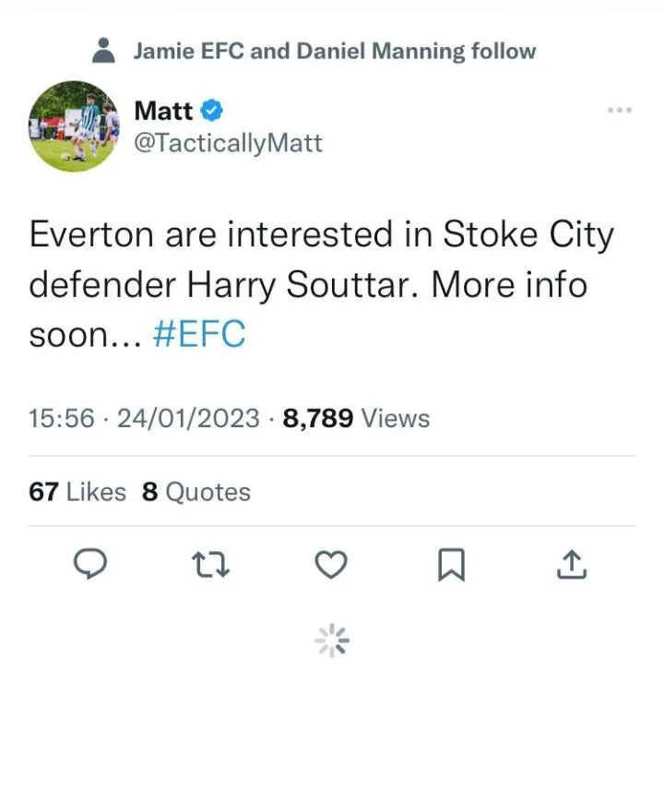Retweet this post using the arrows icon
The image size is (664, 812).
click(209, 564)
